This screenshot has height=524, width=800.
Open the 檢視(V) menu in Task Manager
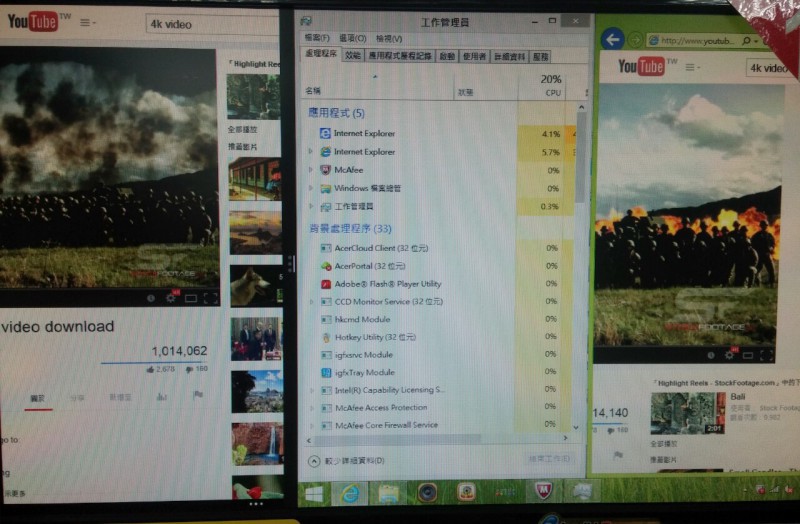(x=389, y=39)
